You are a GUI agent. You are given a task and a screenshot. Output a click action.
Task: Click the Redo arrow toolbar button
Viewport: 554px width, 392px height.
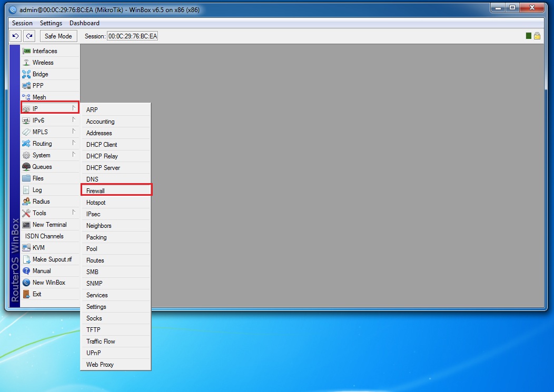click(x=29, y=36)
